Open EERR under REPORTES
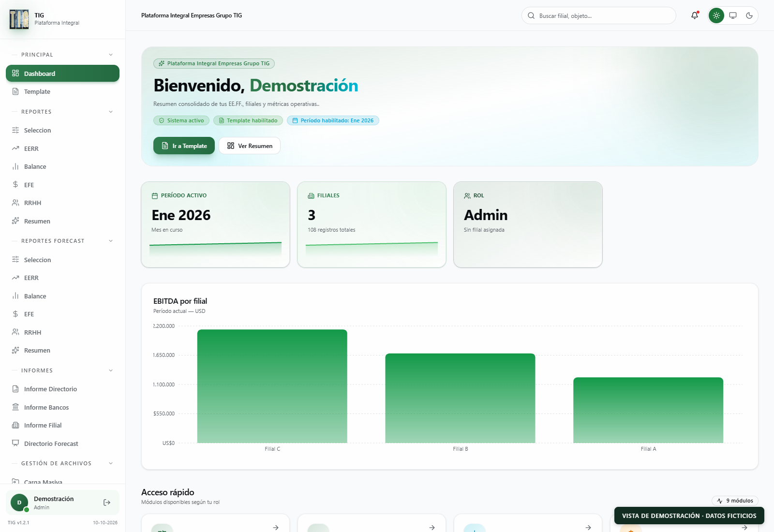The image size is (774, 532). tap(62, 149)
